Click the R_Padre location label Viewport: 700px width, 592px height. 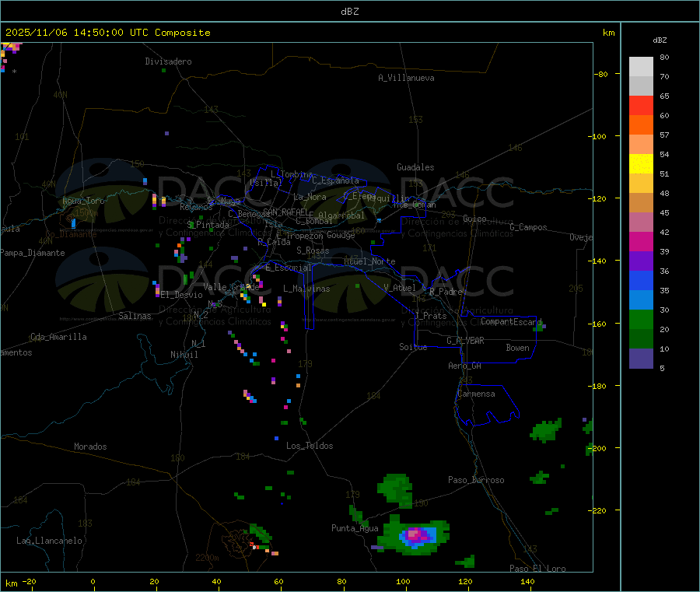tap(446, 292)
